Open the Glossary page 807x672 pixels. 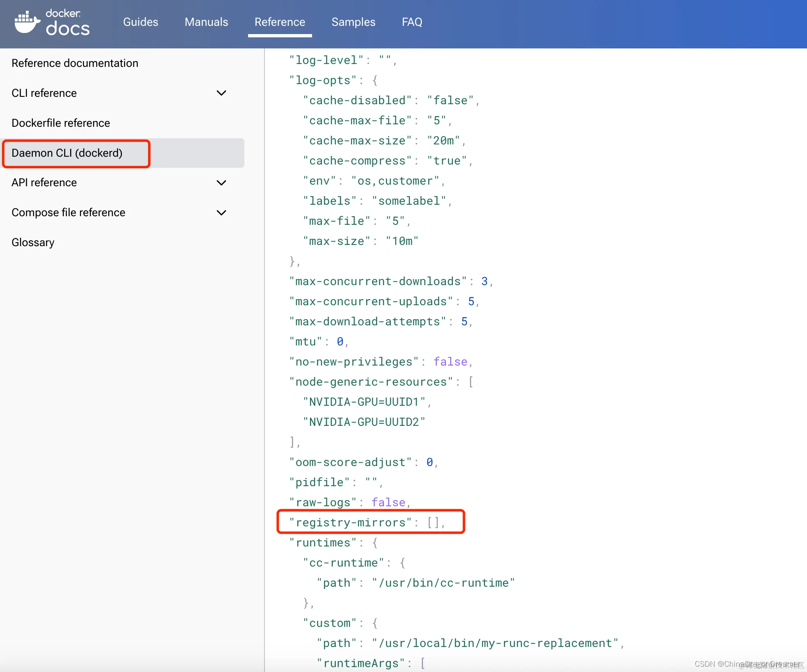coord(33,242)
